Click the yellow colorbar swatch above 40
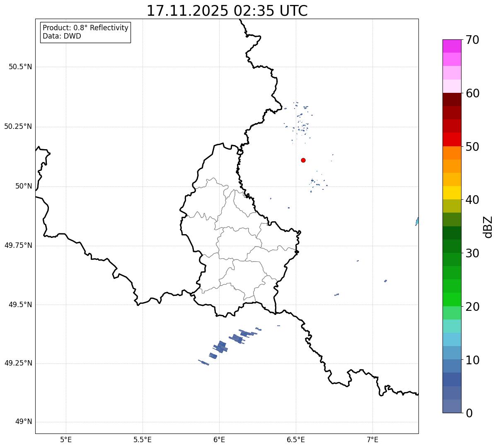Screen dimensions: 498x448 coord(452,193)
